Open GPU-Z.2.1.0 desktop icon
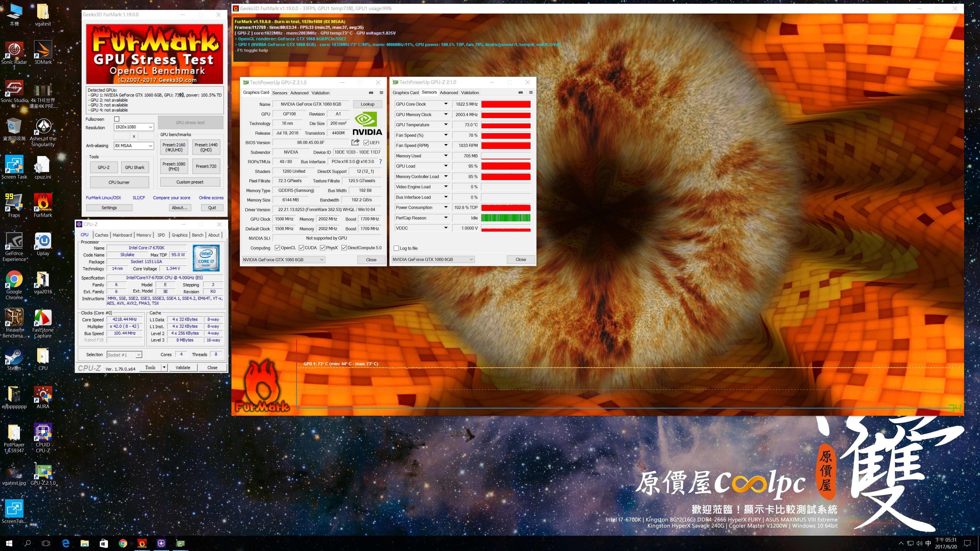 tap(43, 474)
